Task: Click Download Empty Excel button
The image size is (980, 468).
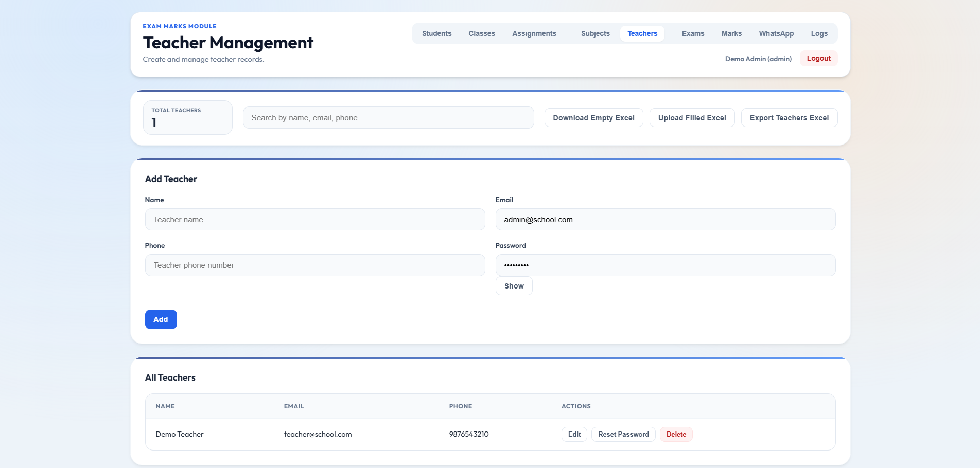Action: point(593,118)
